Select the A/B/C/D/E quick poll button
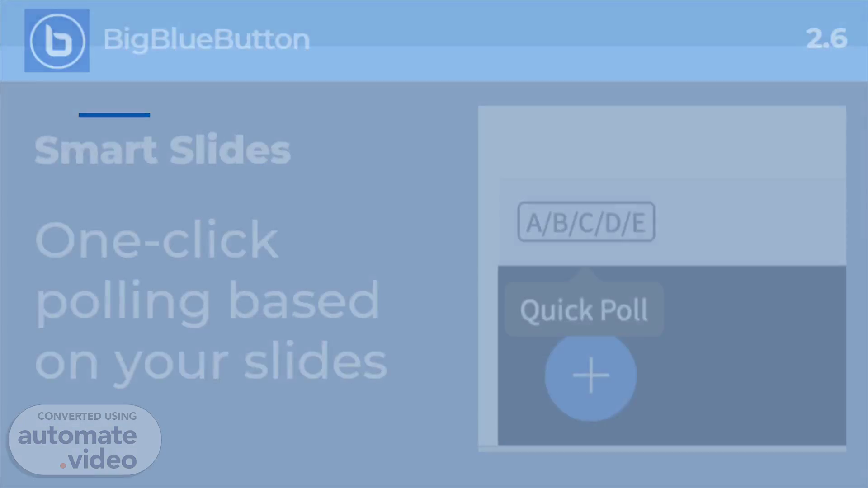The width and height of the screenshot is (868, 488). (586, 222)
